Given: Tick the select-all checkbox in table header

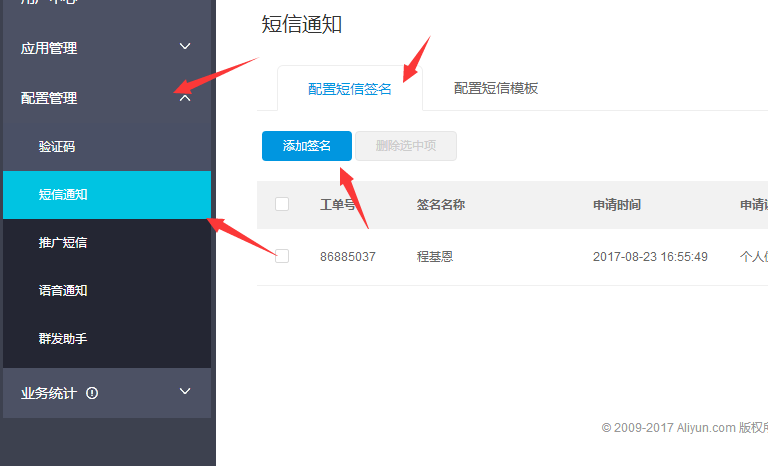Looking at the screenshot, I should (x=282, y=204).
